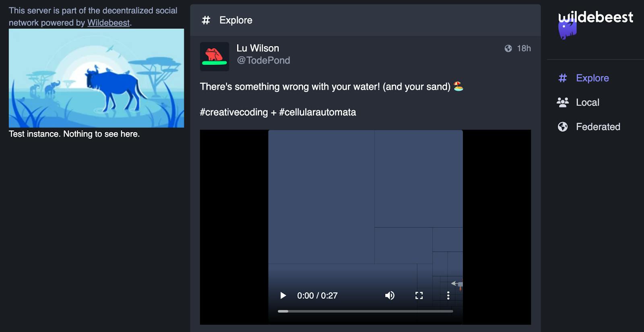Click the globe icon beside Federated
The width and height of the screenshot is (644, 332).
click(x=563, y=127)
